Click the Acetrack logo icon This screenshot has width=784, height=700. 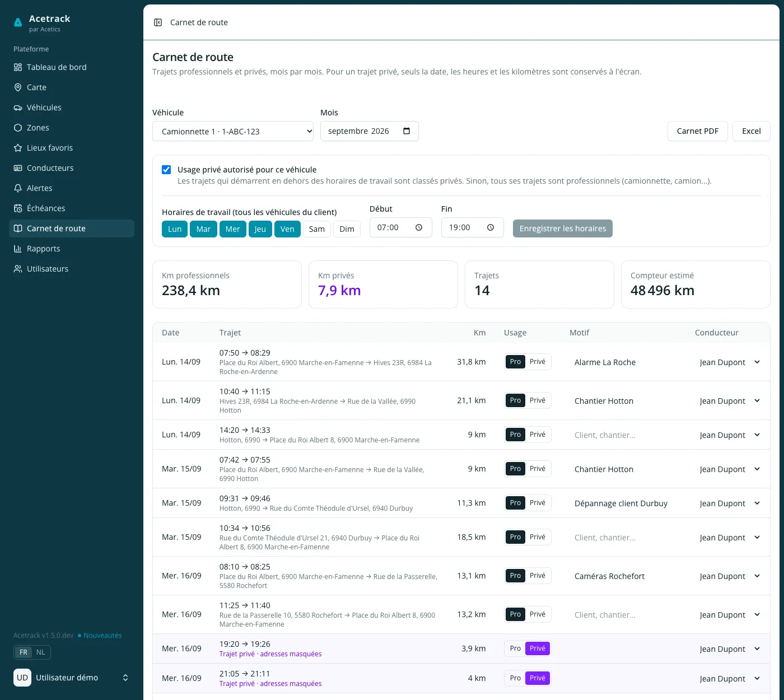(18, 22)
